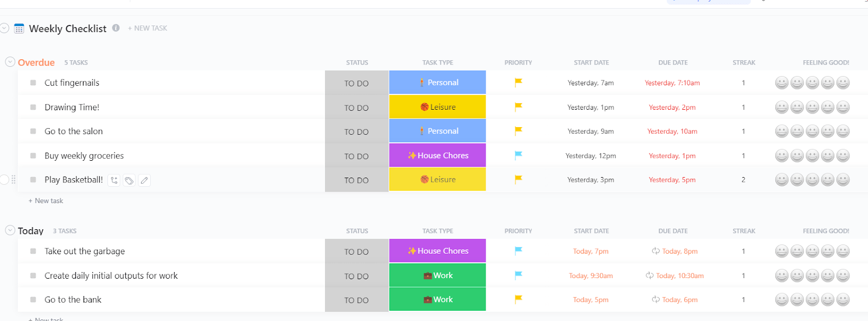Click the purple House Chores tag on groceries row
Screen dimensions: 868x321
click(437, 155)
